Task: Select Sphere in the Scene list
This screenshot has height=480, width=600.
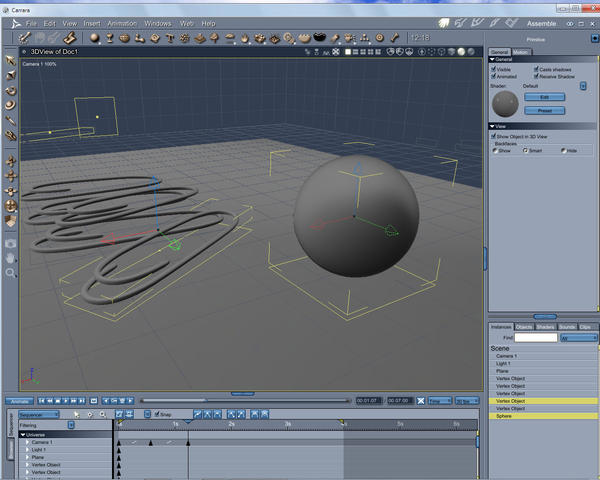Action: (x=543, y=416)
